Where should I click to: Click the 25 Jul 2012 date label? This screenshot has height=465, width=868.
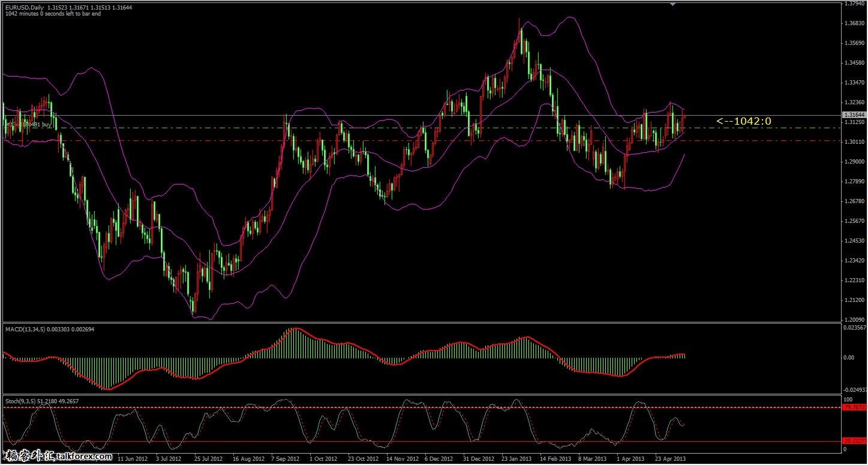208,459
